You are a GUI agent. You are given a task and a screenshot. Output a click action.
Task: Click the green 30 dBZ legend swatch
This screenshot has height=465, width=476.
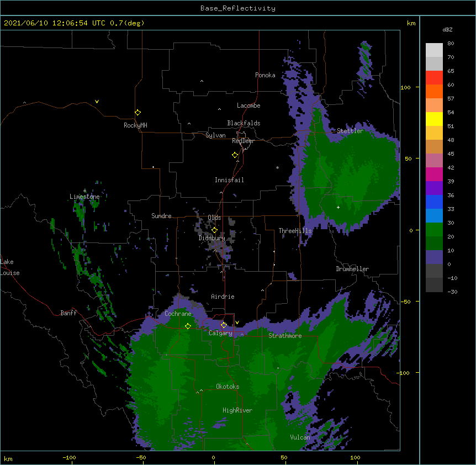[x=434, y=230]
